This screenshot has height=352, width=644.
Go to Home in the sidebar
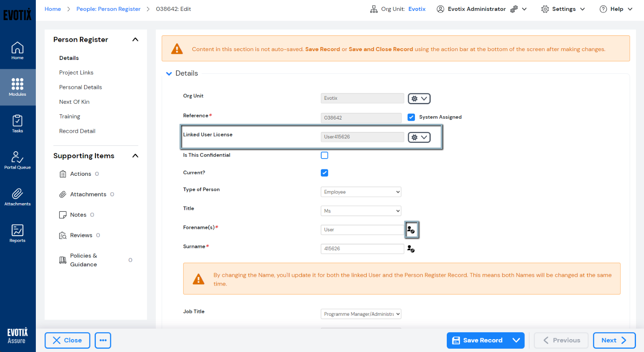17,51
